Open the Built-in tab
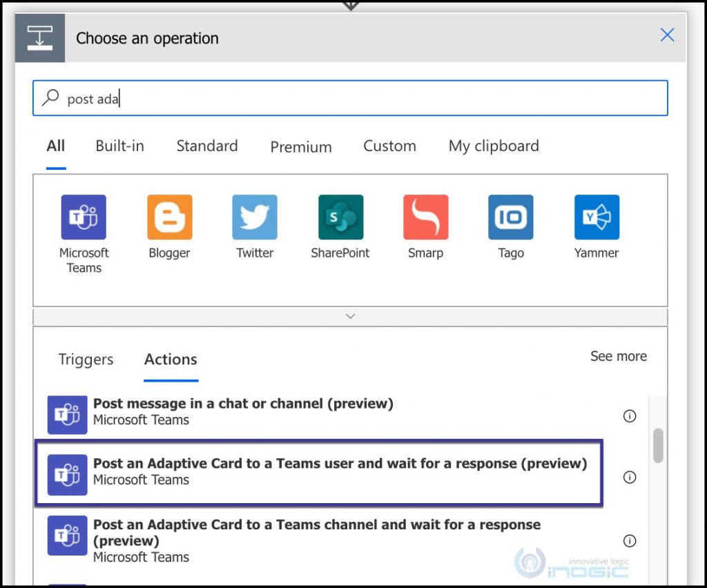 [x=119, y=146]
